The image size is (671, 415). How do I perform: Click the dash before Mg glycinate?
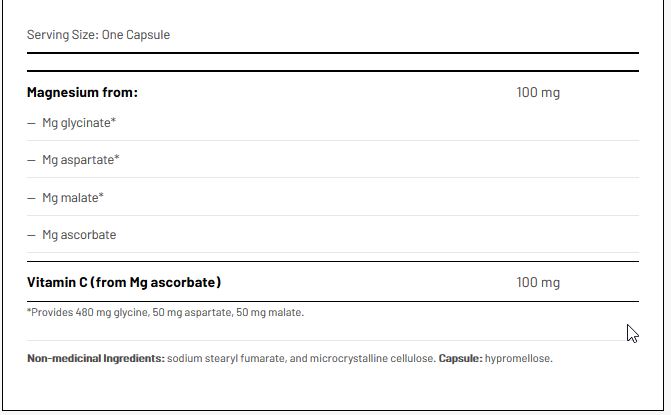[x=31, y=123]
